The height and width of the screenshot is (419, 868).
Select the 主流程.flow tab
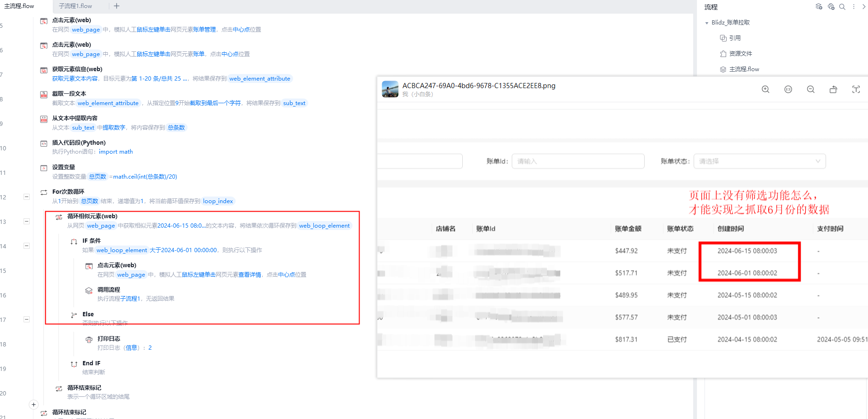tap(19, 6)
